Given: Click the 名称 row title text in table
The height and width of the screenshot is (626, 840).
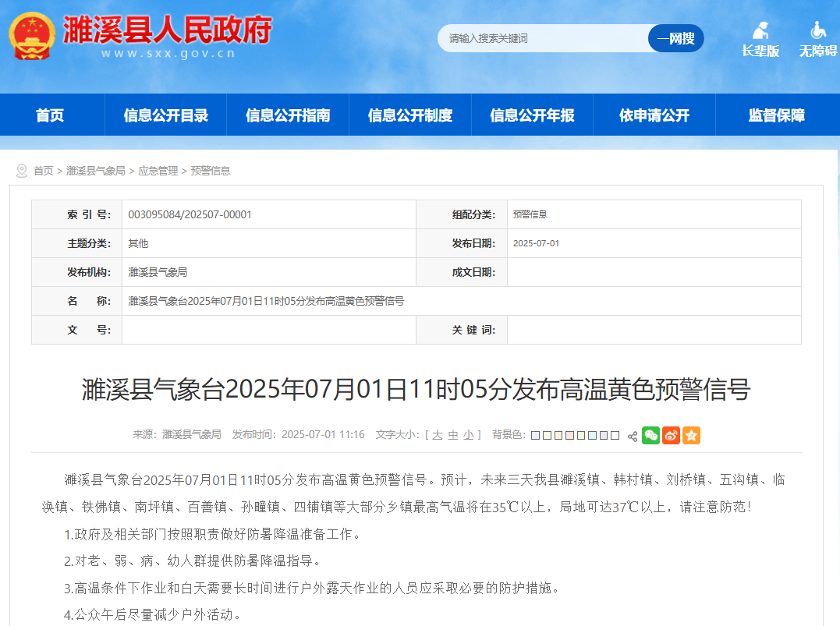Looking at the screenshot, I should (x=266, y=302).
